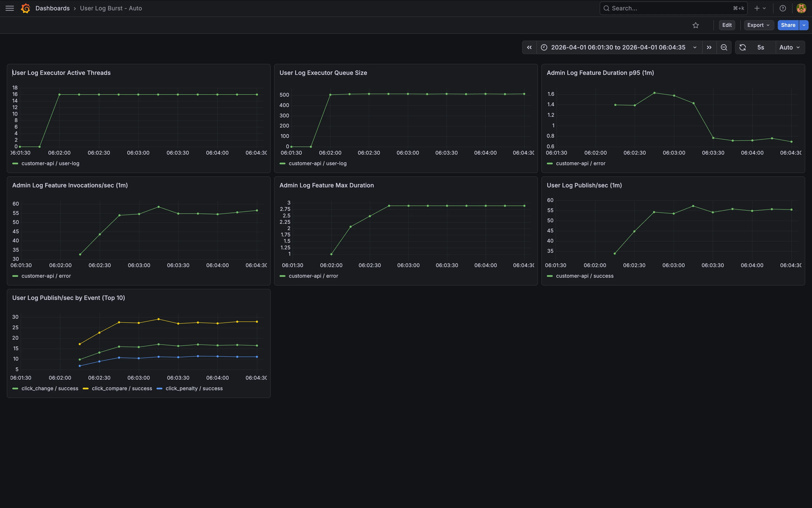Expand the Share button arrow options
Screen dimensions: 812x508
pyautogui.click(x=804, y=25)
